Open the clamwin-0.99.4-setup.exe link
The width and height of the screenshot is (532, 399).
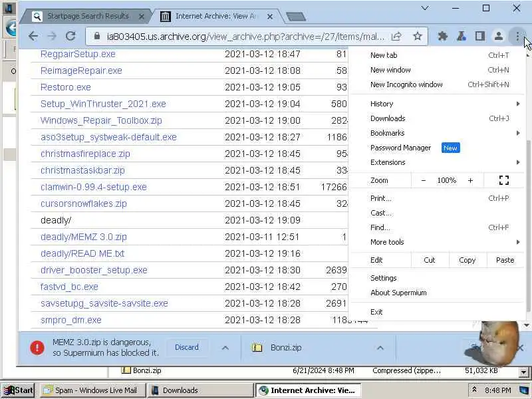click(93, 187)
